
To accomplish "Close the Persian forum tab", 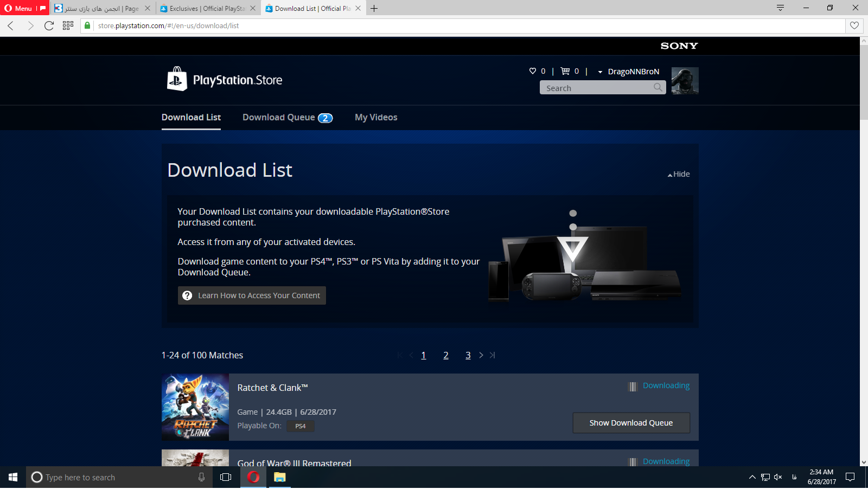I will (x=148, y=8).
